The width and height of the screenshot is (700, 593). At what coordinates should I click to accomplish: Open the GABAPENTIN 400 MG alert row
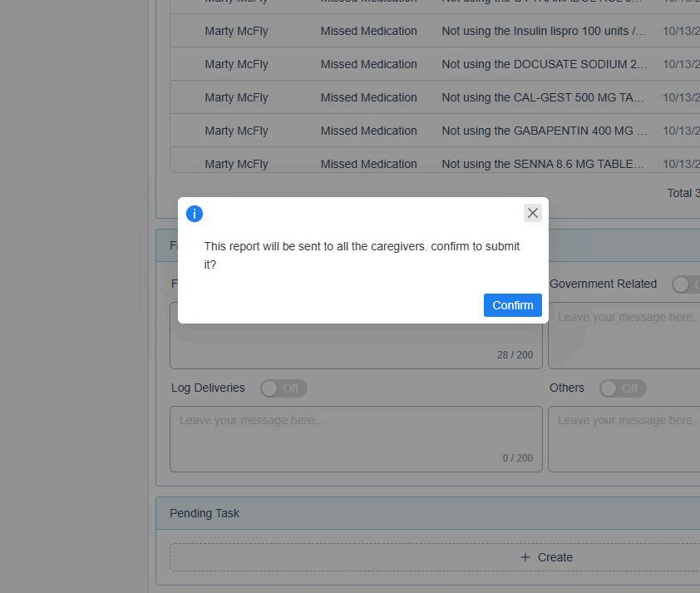pos(544,131)
